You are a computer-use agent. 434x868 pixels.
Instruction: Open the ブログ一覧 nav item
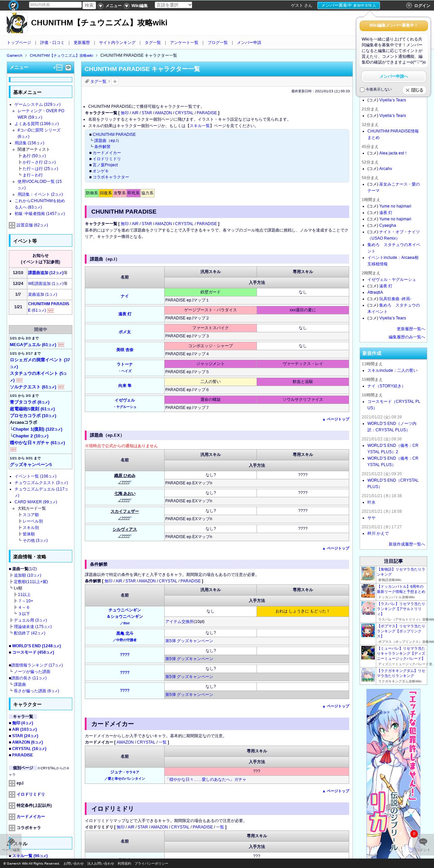(217, 43)
